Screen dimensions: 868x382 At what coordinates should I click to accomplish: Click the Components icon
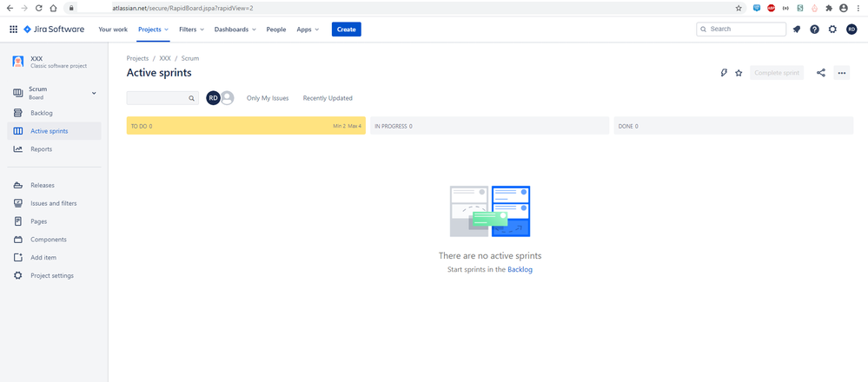(x=18, y=240)
